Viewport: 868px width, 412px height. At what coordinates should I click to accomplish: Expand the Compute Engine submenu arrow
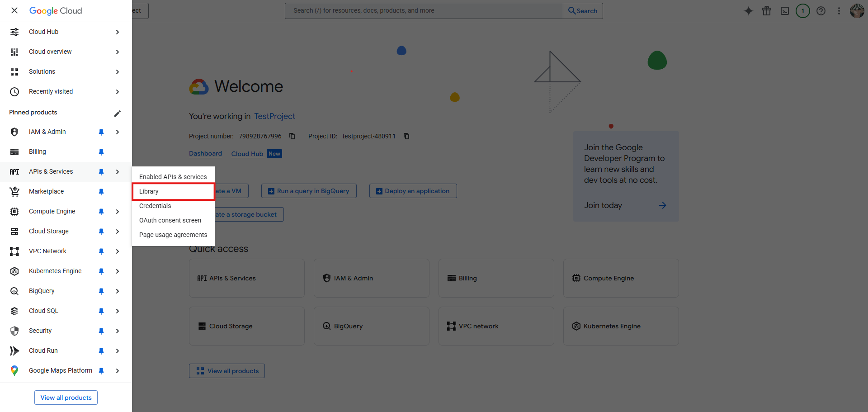[x=118, y=212]
